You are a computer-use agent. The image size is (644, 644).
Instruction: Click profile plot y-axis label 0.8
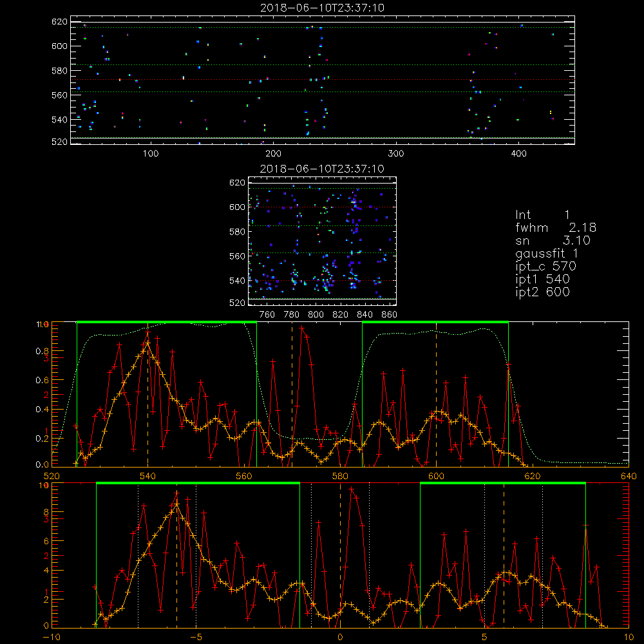click(43, 351)
